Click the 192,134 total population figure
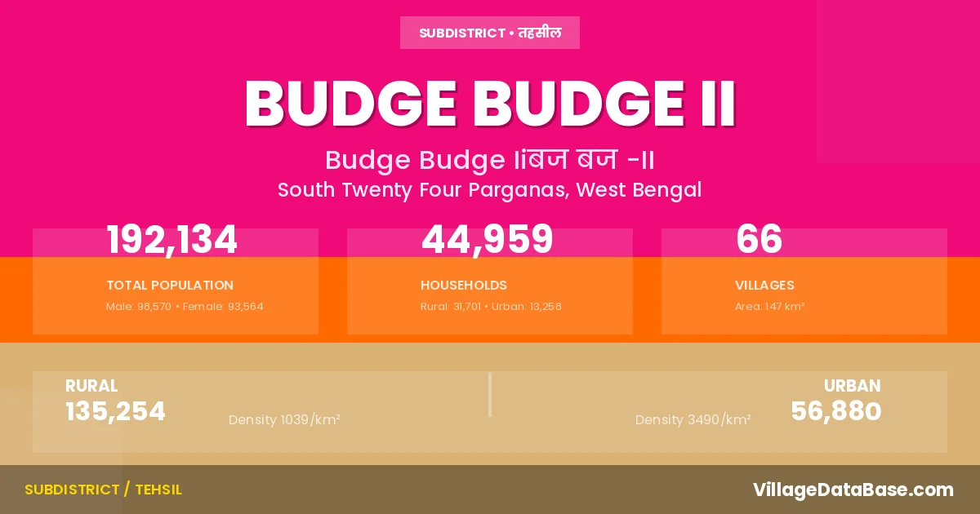Viewport: 980px width, 514px height. (171, 240)
